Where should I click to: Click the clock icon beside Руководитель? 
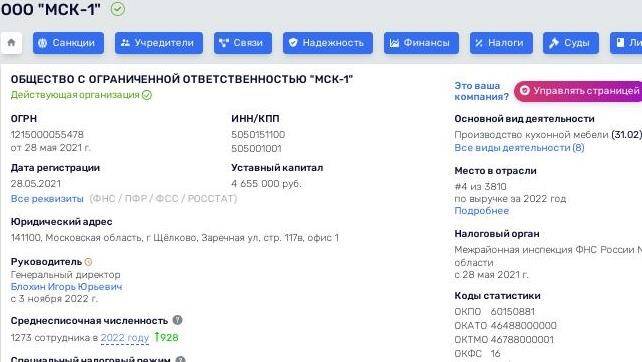pyautogui.click(x=88, y=262)
